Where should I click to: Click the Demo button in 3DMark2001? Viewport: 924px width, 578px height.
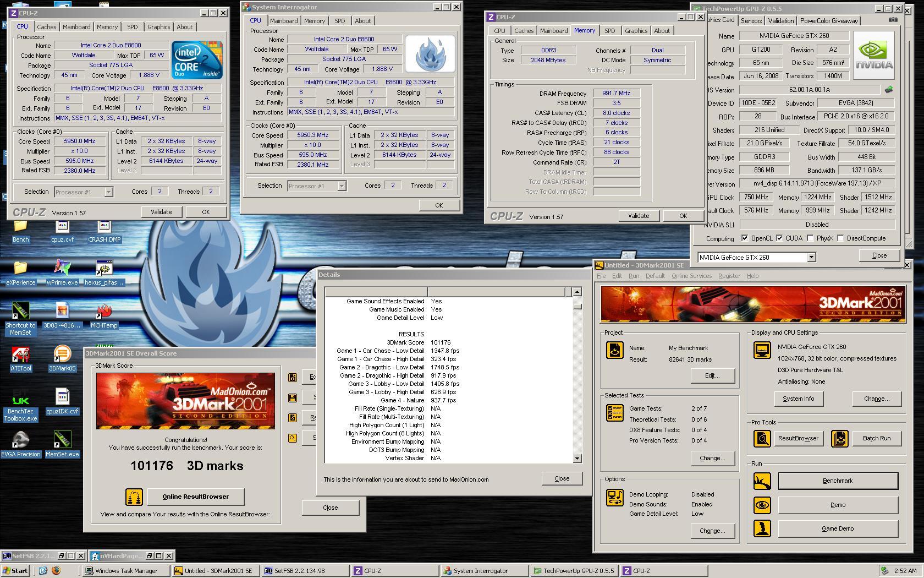(x=838, y=505)
